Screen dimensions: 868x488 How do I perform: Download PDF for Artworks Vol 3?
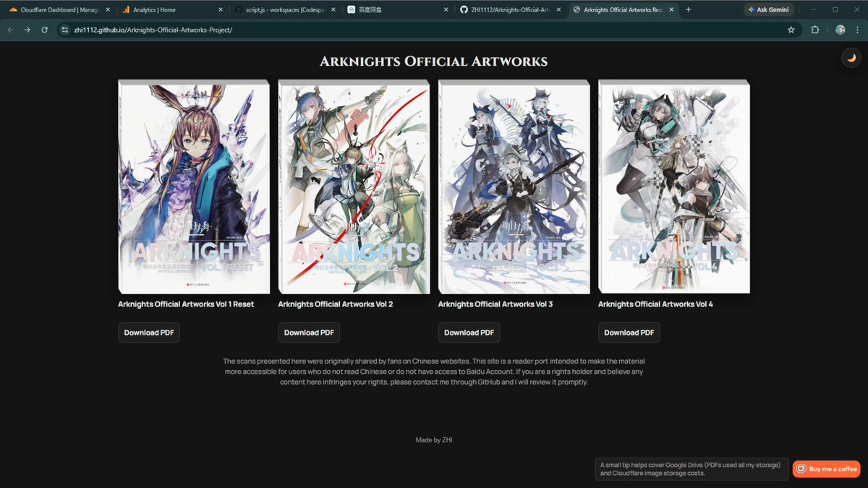pyautogui.click(x=469, y=333)
